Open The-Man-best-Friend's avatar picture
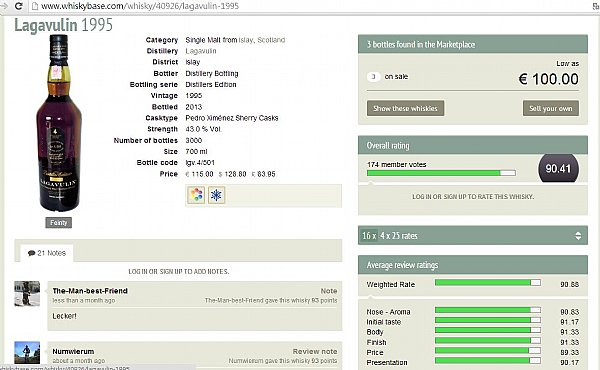 [x=27, y=293]
